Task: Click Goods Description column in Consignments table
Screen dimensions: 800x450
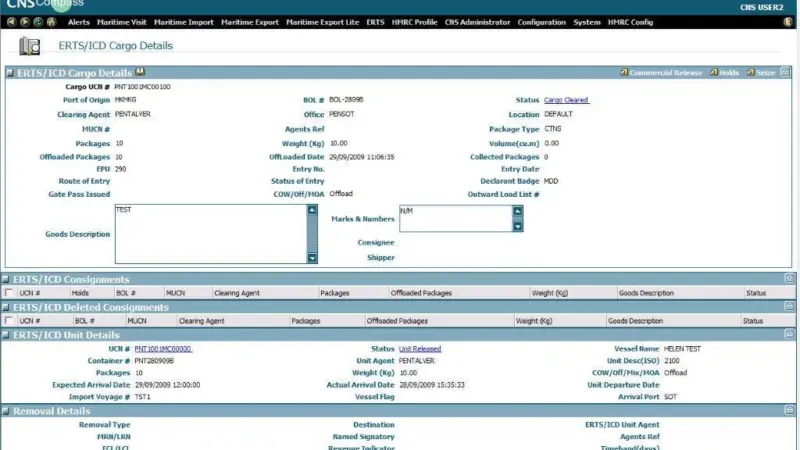Action: pos(646,293)
